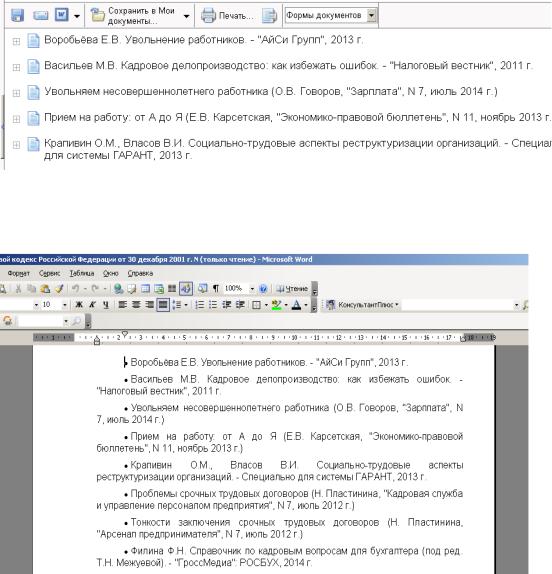Expand the Васильев М.В. Кадровое делопроизводство entry

tap(16, 67)
